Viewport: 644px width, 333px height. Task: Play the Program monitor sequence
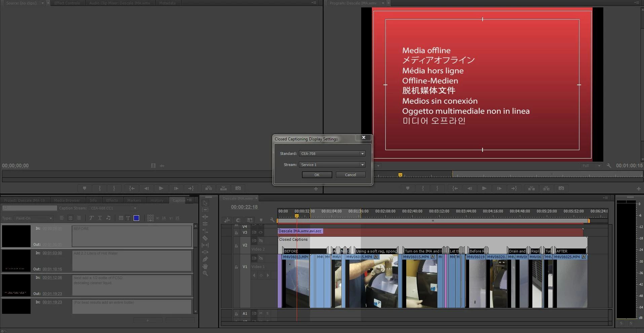tap(484, 188)
